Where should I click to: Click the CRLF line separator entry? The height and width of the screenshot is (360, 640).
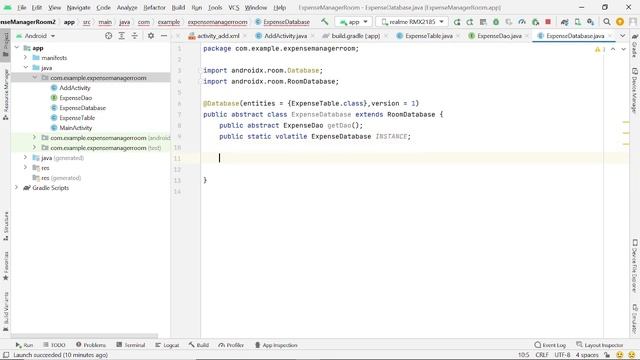point(542,355)
